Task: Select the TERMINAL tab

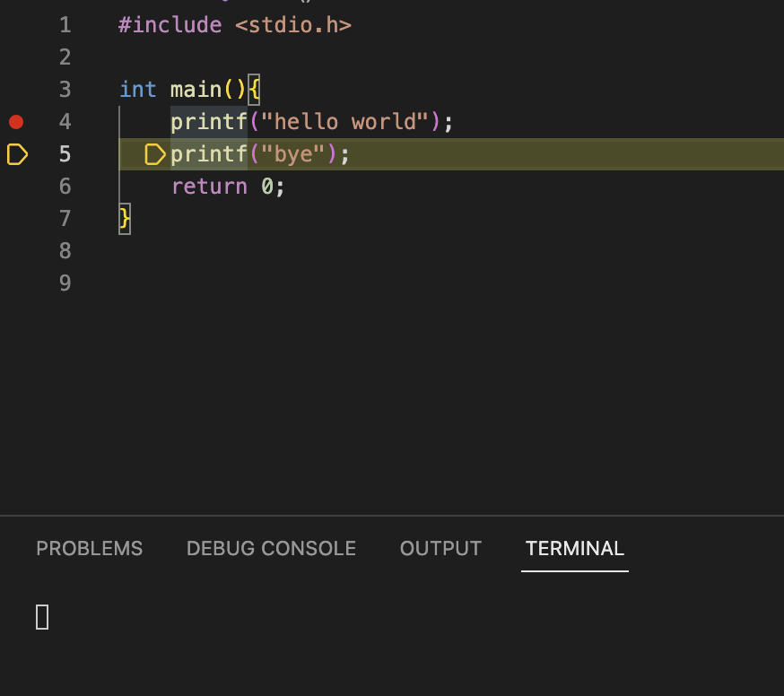Action: point(574,549)
